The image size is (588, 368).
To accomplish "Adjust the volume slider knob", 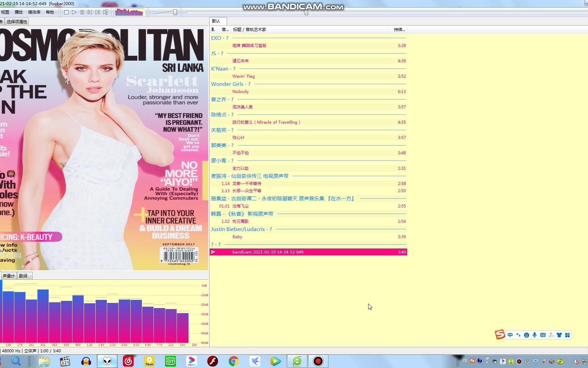I will pyautogui.click(x=175, y=12).
